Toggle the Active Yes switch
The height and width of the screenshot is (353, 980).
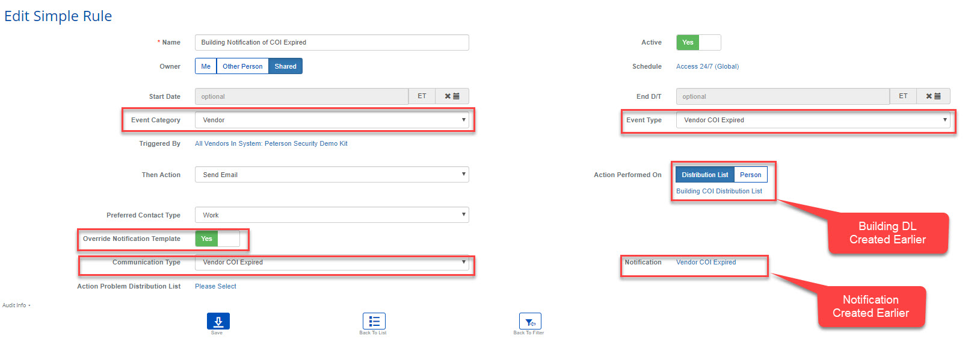pos(698,43)
